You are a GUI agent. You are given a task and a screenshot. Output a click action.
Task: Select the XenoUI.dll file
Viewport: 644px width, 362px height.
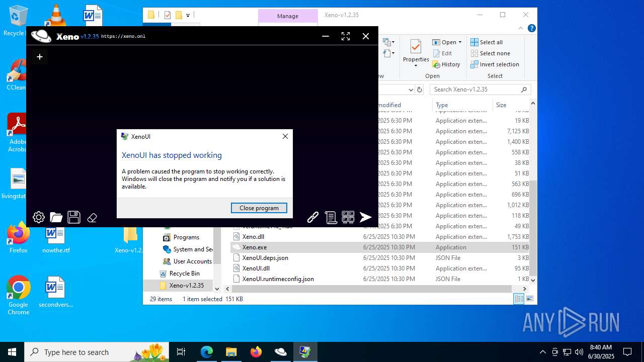pyautogui.click(x=380, y=268)
